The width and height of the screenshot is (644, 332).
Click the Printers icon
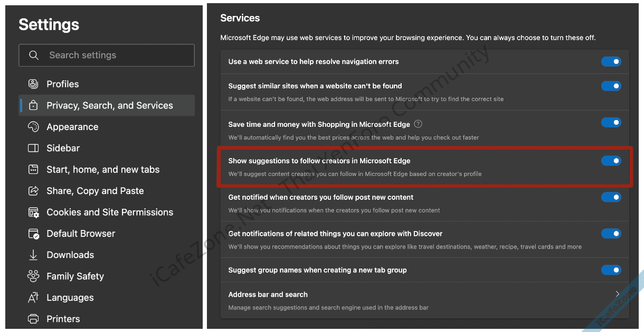(x=33, y=319)
